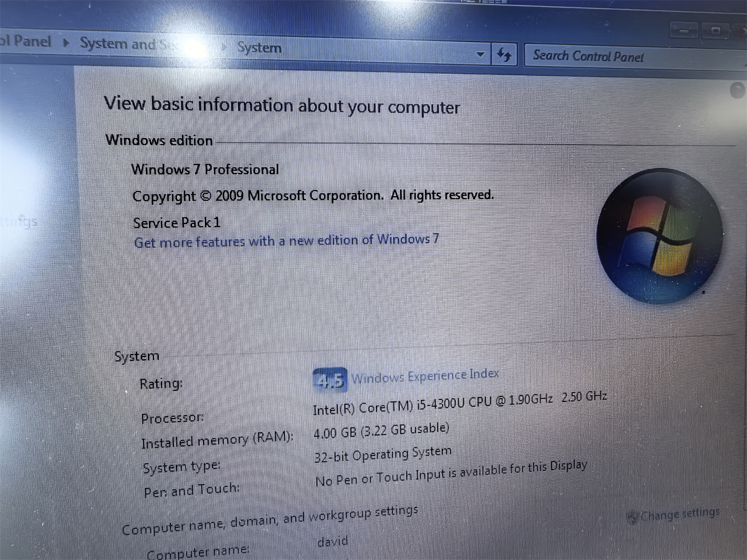This screenshot has width=747, height=560.
Task: Click the View basic information heading
Action: tap(282, 105)
